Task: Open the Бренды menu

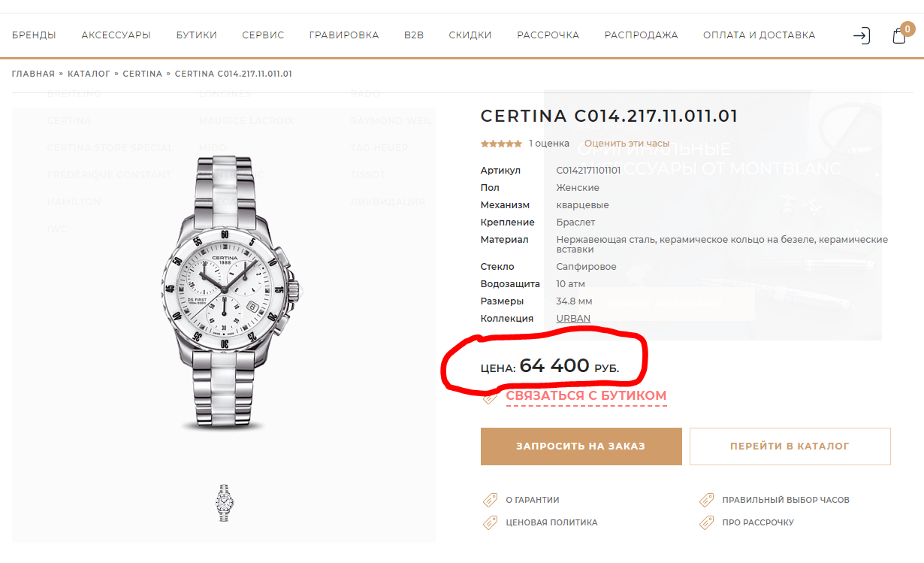Action: click(34, 35)
